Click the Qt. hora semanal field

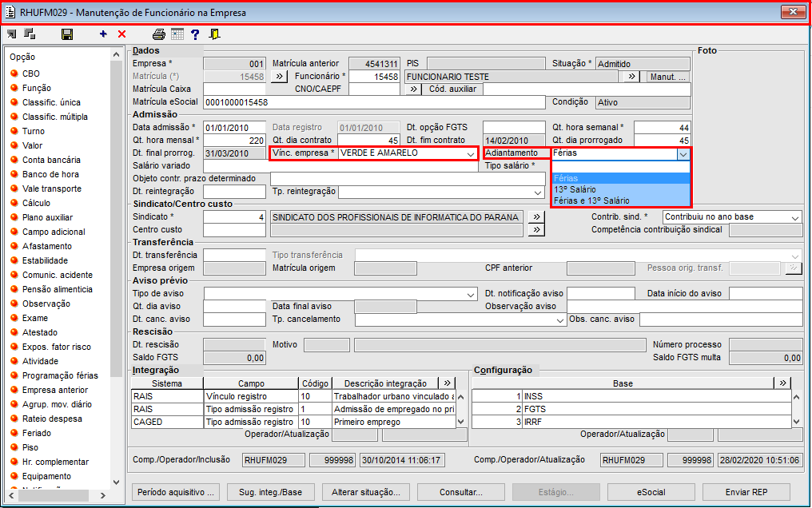(662, 128)
